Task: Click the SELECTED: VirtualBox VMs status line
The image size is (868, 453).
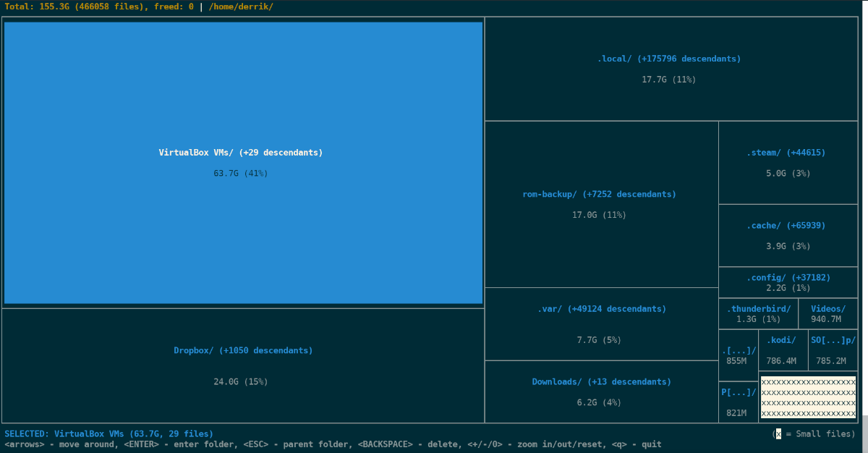Action: [109, 433]
